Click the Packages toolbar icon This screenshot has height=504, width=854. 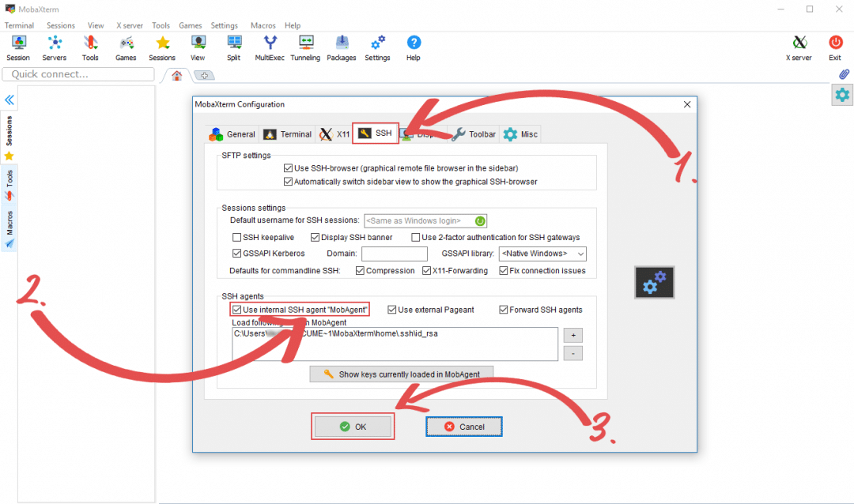(x=342, y=47)
